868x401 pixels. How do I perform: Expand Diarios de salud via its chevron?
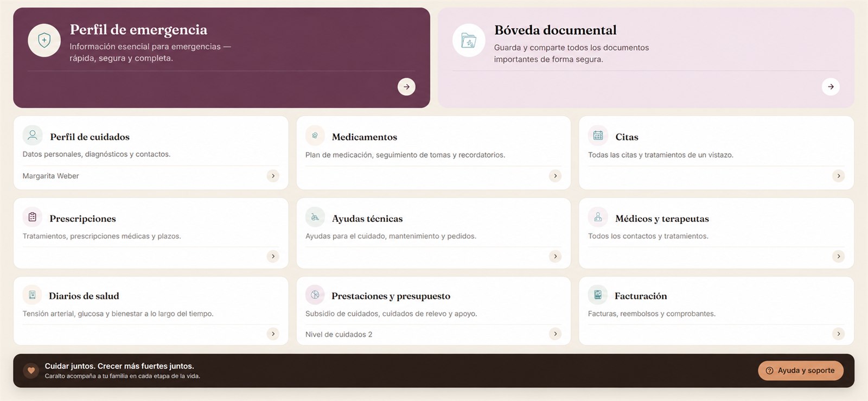[x=273, y=334]
